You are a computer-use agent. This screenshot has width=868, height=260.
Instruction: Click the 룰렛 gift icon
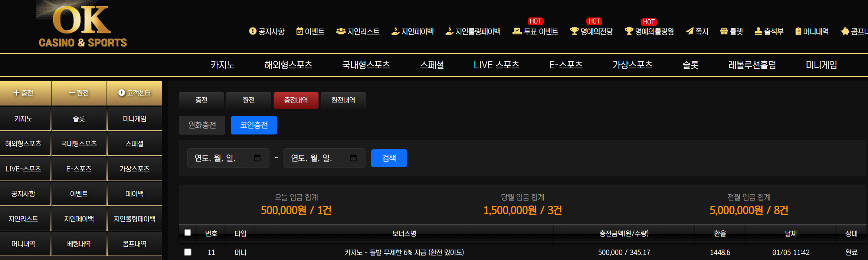724,31
